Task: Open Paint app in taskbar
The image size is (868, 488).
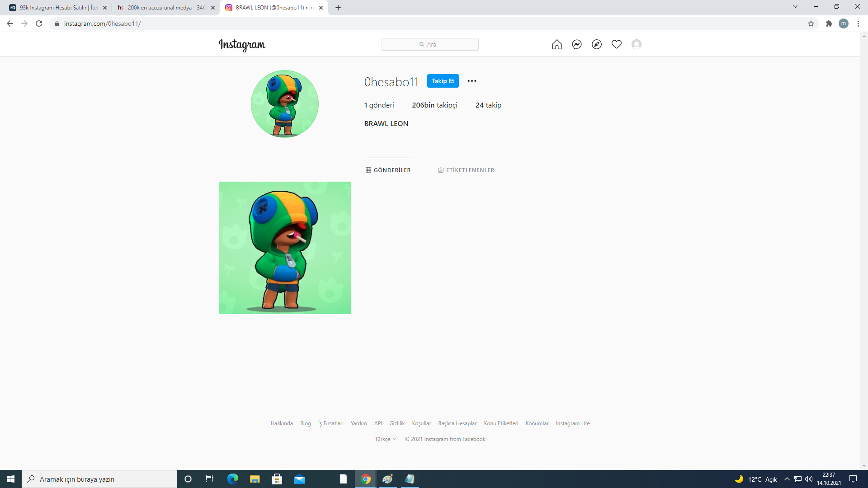Action: [387, 479]
